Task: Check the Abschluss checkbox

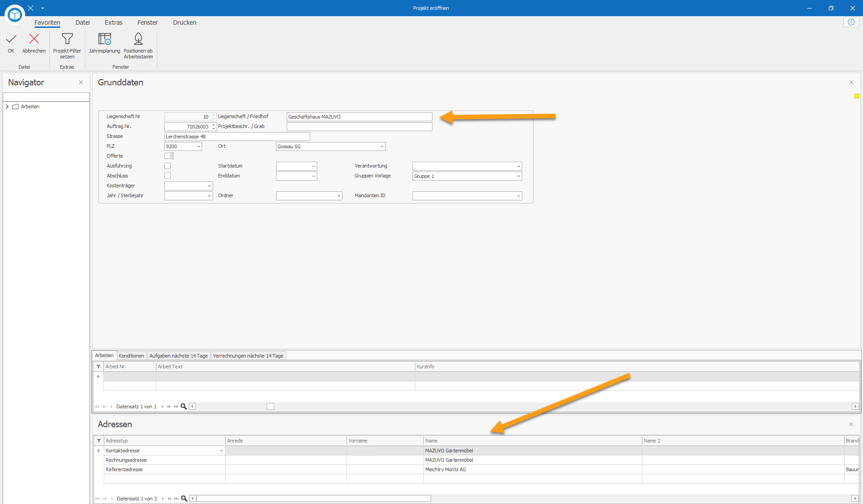Action: [x=168, y=176]
